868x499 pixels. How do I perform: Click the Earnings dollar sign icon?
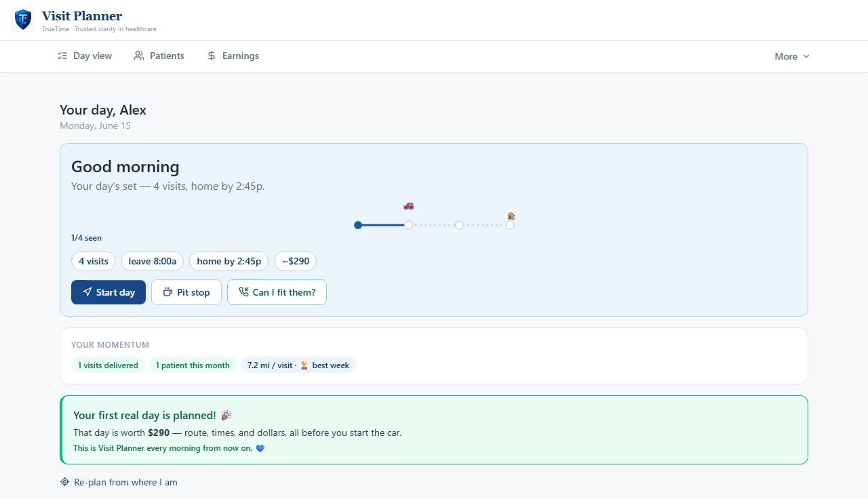tap(212, 56)
